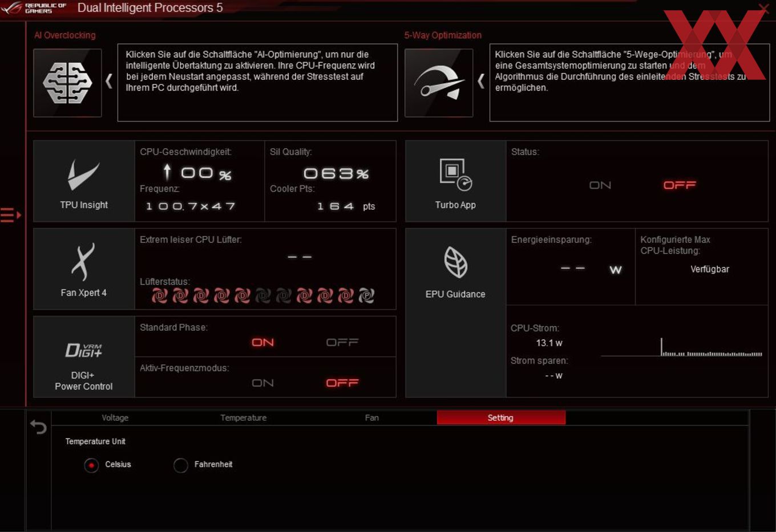Click the Strom sparen label
The height and width of the screenshot is (532, 776).
pos(539,360)
